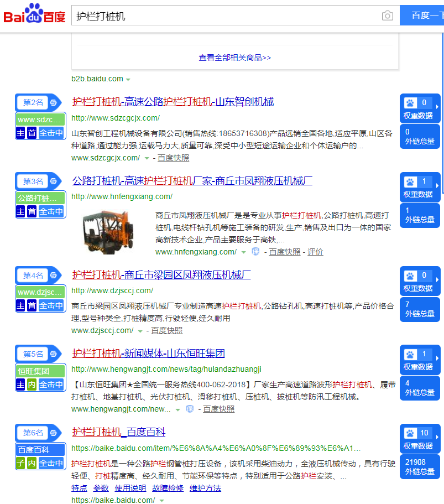Open camera image search icon
This screenshot has height=504, width=444.
tap(388, 15)
